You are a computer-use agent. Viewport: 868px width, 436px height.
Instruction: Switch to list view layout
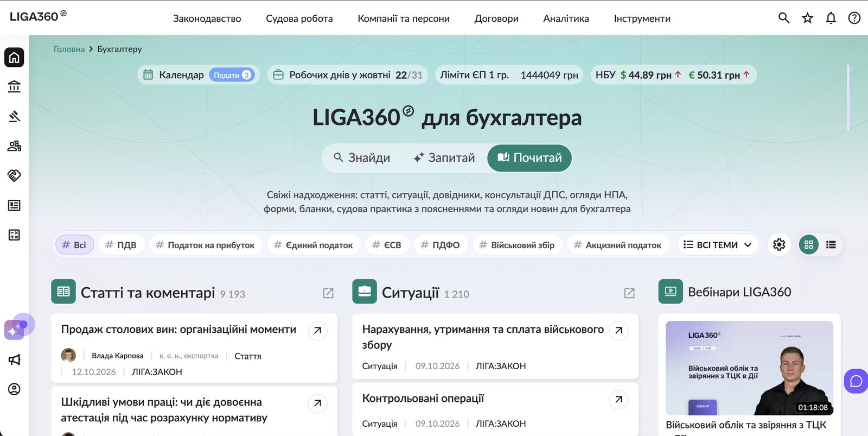[831, 245]
